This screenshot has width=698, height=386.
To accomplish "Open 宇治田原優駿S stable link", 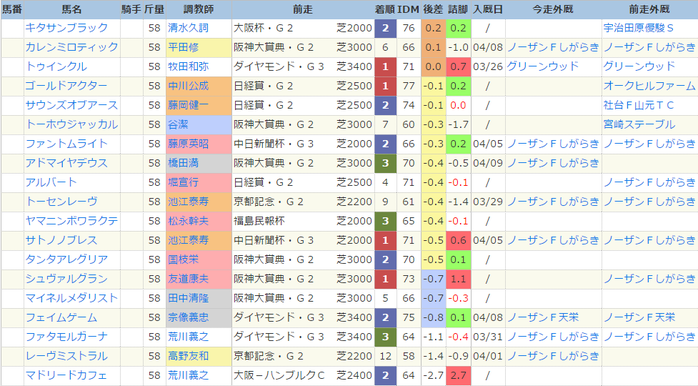I will pyautogui.click(x=639, y=28).
